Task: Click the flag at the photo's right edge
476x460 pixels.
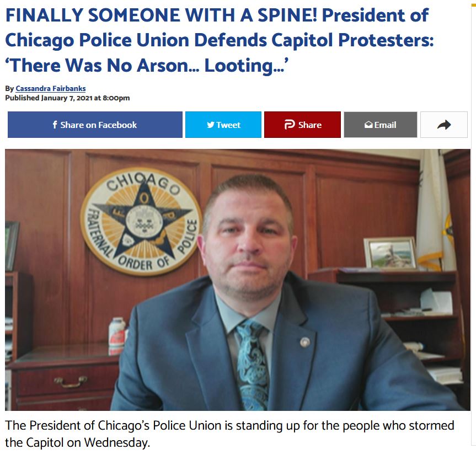Action: click(436, 210)
